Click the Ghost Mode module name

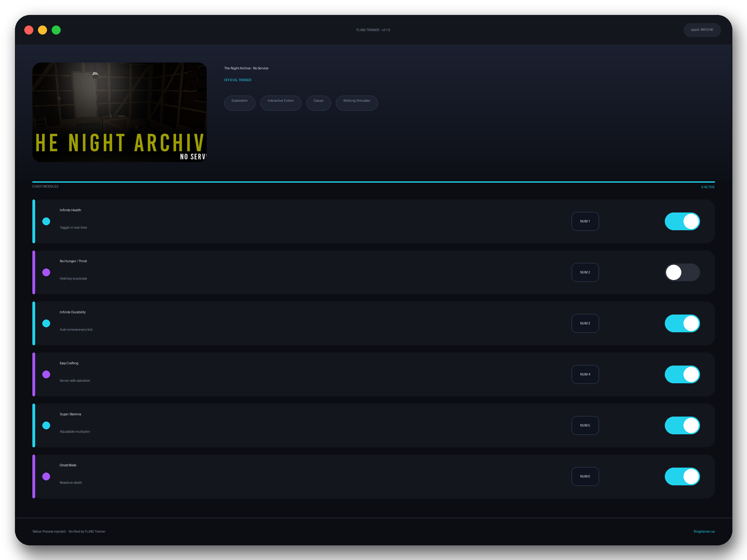point(68,465)
